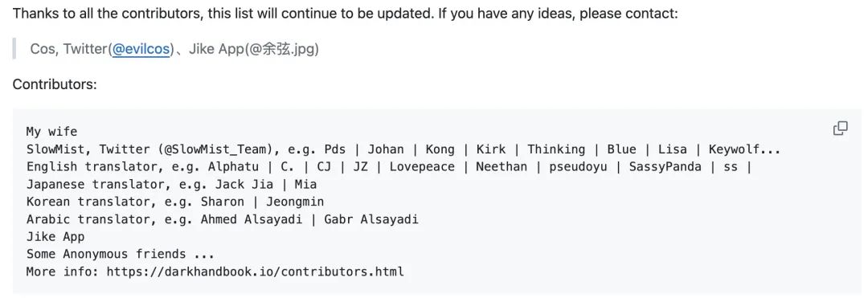The width and height of the screenshot is (868, 298).
Task: Click the name 'Jeongmin' in Korean translator line
Action: click(x=295, y=202)
